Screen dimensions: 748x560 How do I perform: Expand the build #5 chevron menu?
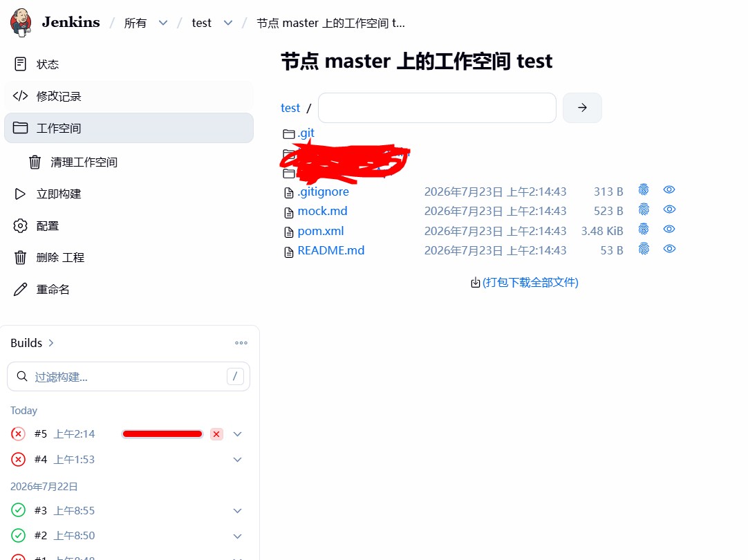(x=238, y=434)
